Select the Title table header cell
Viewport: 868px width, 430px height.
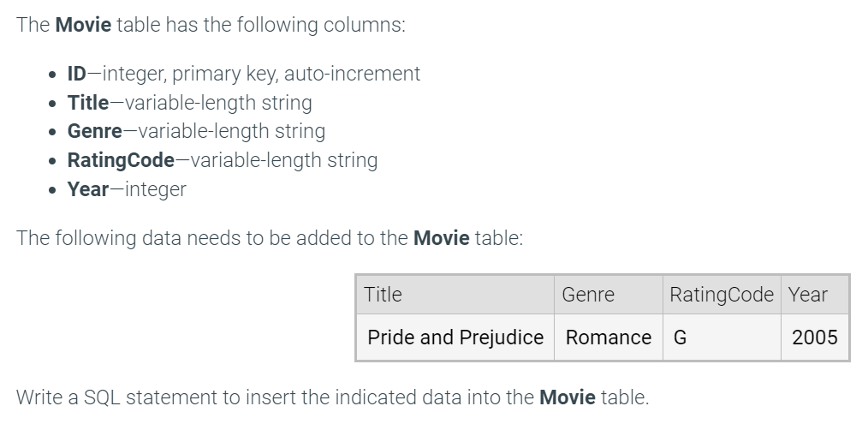(455, 295)
